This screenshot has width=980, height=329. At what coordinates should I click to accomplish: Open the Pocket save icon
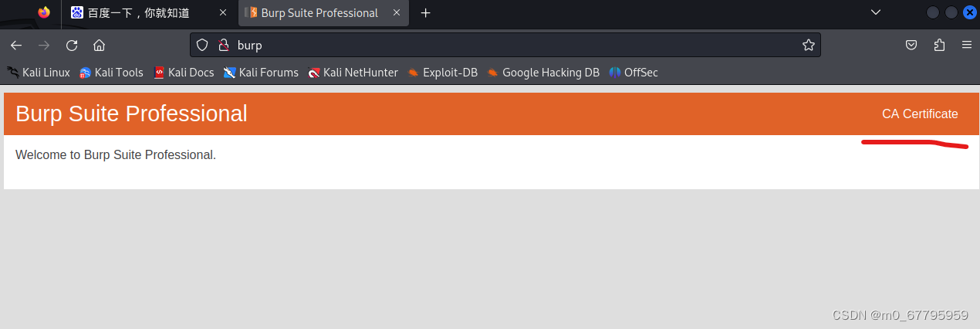[911, 45]
